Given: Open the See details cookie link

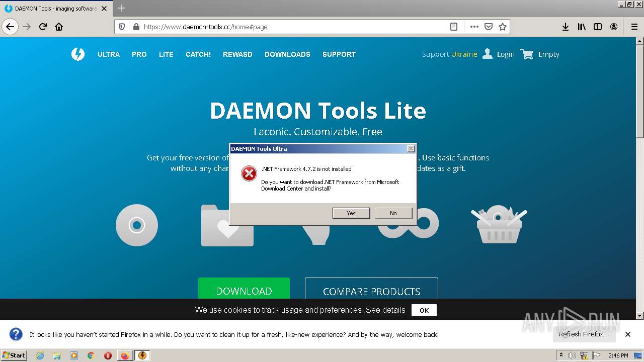Looking at the screenshot, I should tap(385, 310).
